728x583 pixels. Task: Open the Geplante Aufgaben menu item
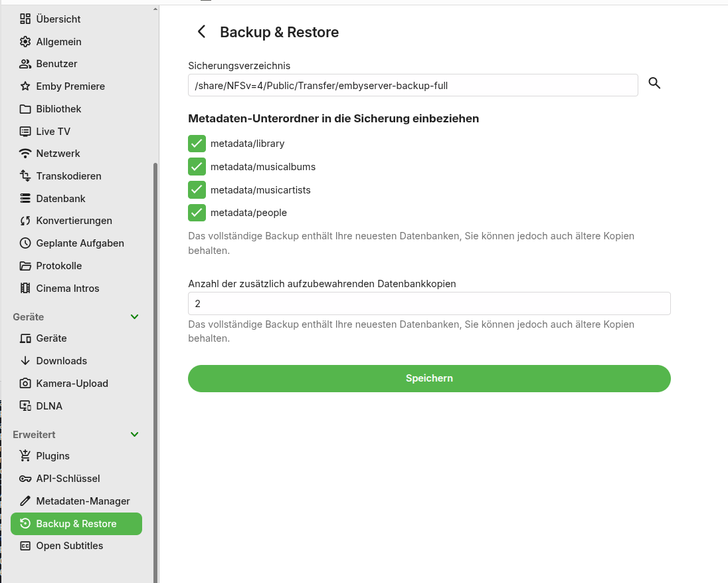(80, 243)
